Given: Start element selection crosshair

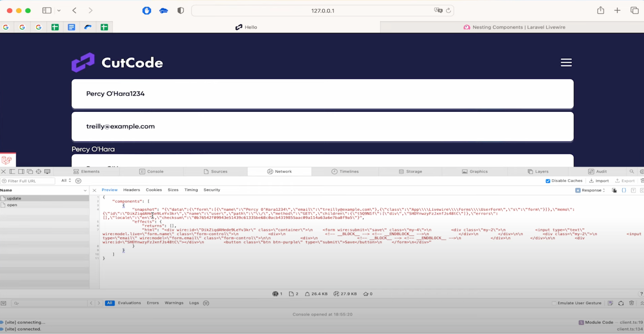Looking at the screenshot, I should pyautogui.click(x=39, y=171).
